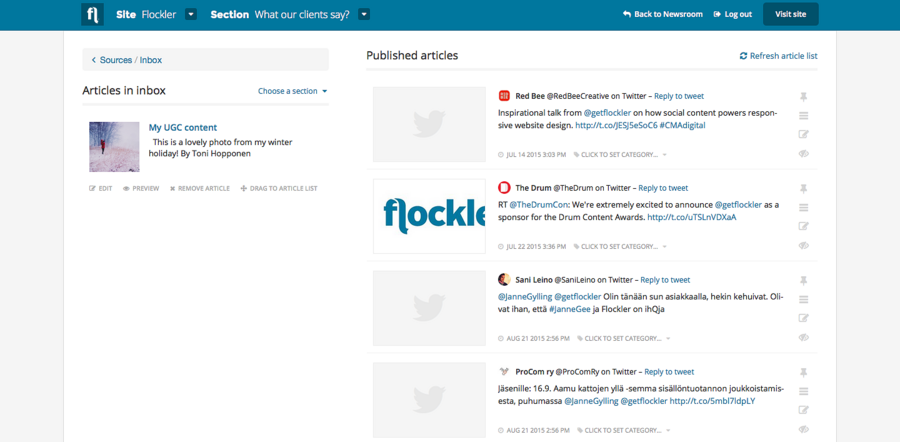Click Drag to article list handle

[278, 188]
